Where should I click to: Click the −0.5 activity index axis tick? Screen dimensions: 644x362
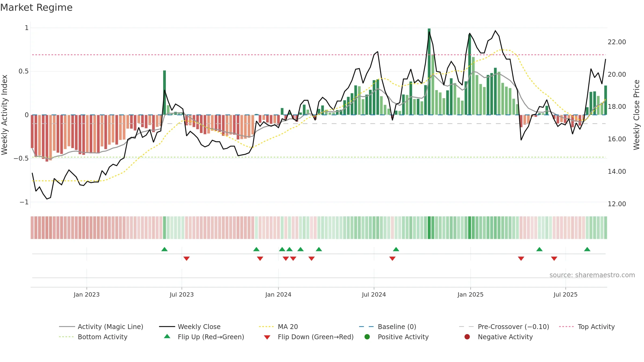21,158
